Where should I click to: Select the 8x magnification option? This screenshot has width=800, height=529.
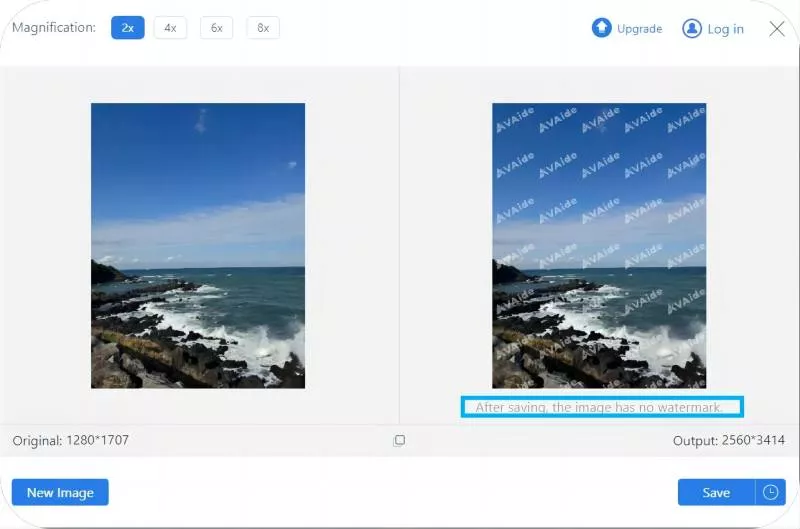click(x=263, y=28)
